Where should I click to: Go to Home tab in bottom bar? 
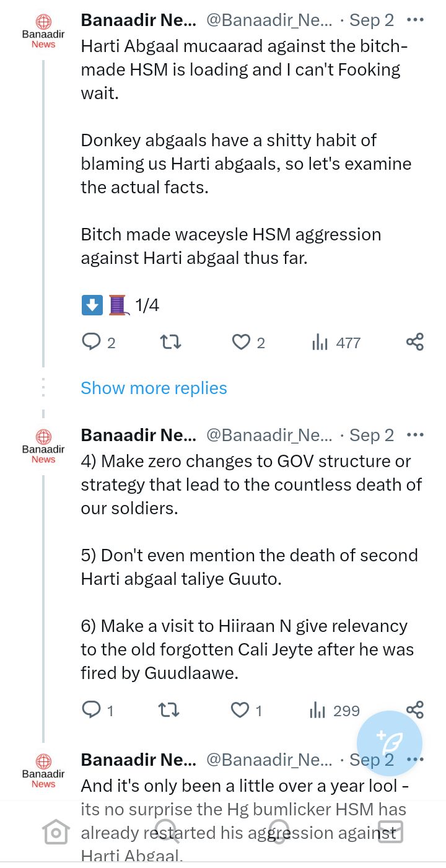[x=56, y=831]
